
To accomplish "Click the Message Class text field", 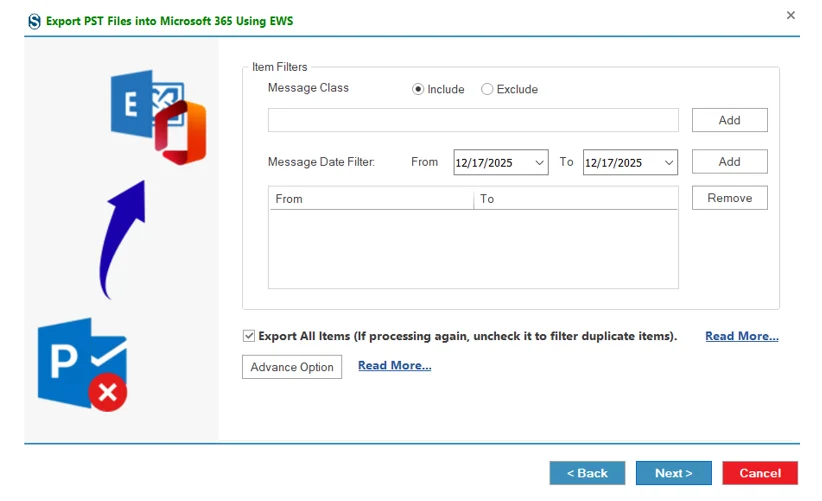I will 473,120.
